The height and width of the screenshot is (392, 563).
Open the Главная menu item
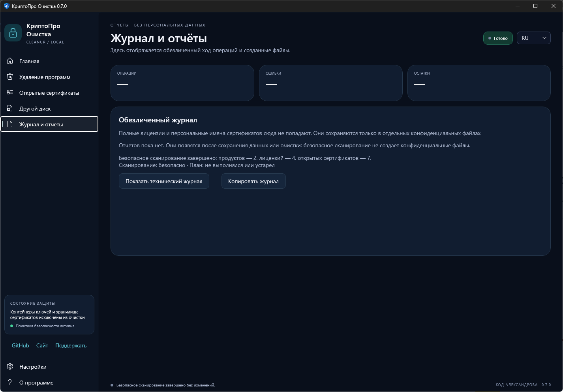49,61
